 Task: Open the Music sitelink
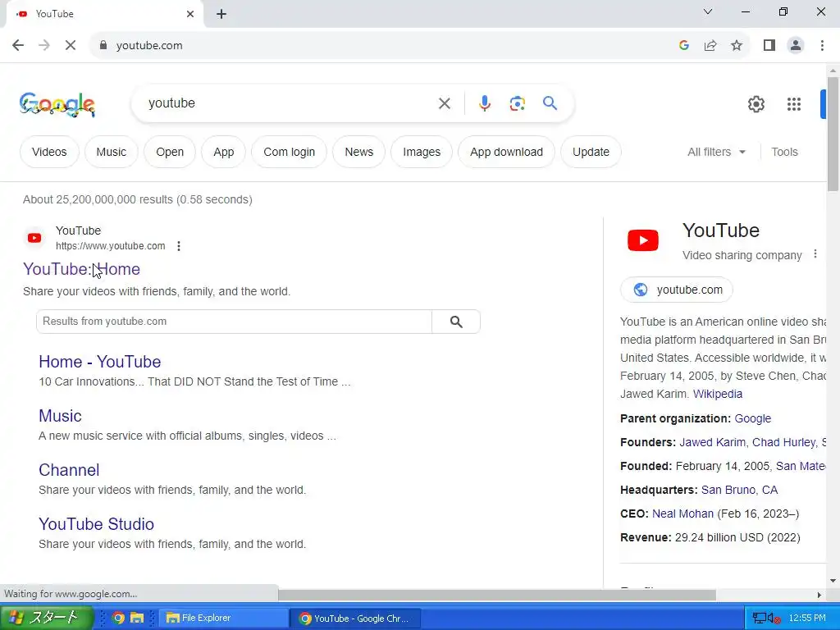click(60, 416)
